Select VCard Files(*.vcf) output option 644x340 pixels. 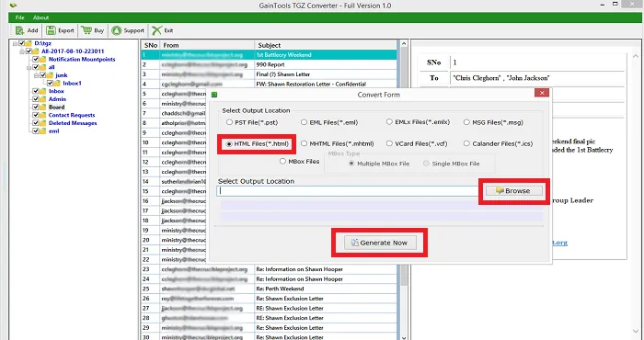coord(417,144)
